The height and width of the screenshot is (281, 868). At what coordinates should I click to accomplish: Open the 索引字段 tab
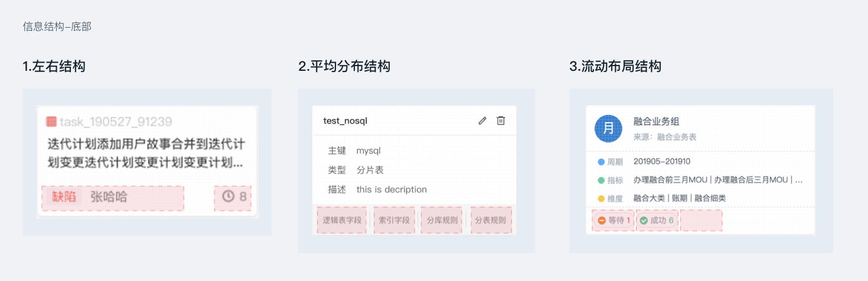point(394,220)
